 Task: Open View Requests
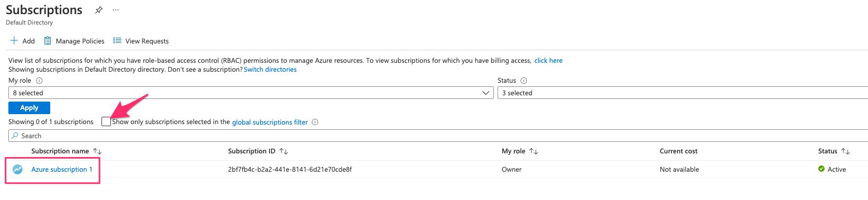coord(141,41)
